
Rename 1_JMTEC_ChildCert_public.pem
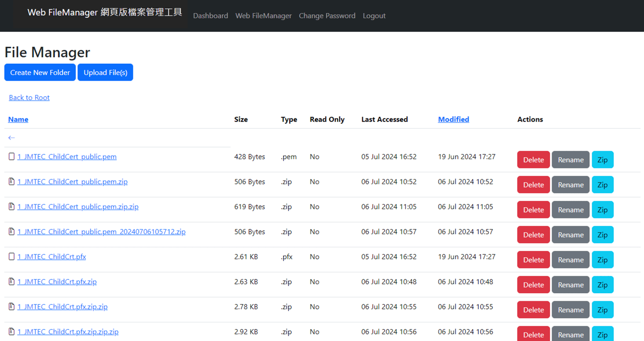[571, 160]
